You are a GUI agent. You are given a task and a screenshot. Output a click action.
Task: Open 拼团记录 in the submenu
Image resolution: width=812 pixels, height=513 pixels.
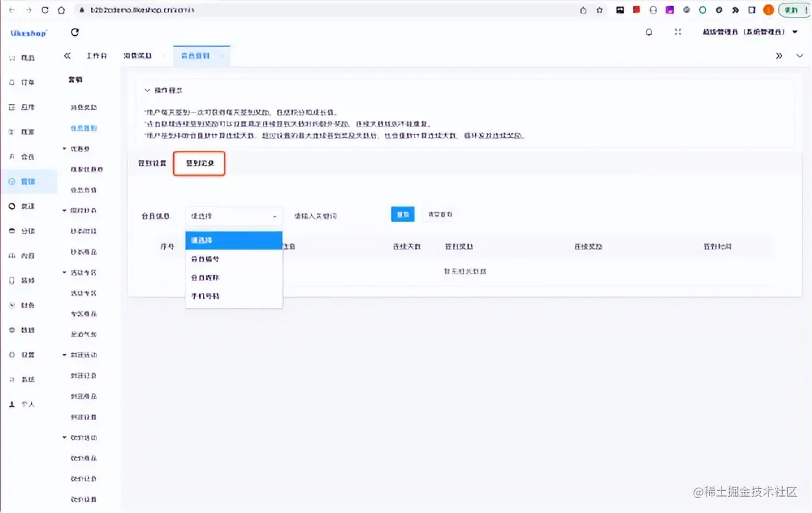point(83,376)
